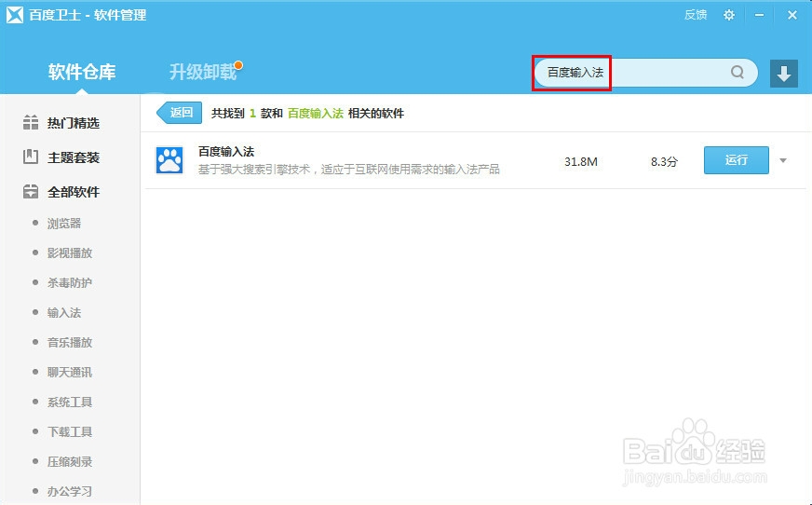Click the 8.3分 rating text
812x505 pixels.
pyautogui.click(x=664, y=161)
